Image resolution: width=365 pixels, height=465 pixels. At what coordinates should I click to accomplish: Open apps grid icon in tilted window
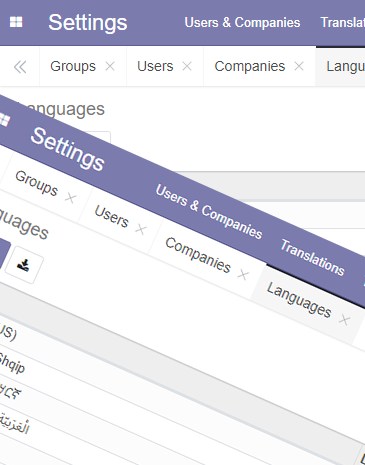[x=4, y=120]
